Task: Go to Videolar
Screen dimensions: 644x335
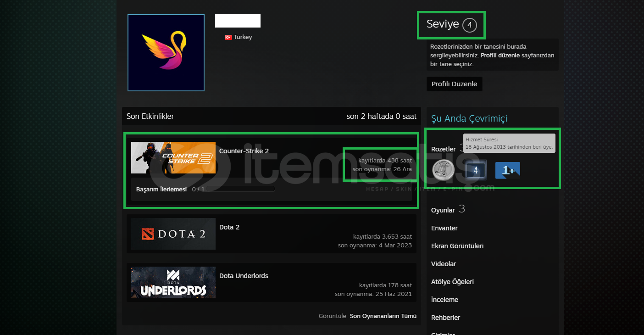Action: tap(444, 264)
